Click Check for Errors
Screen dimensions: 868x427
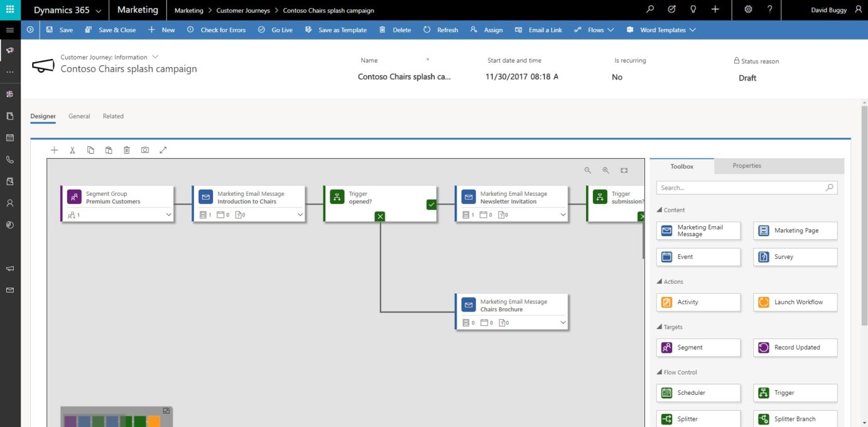click(216, 30)
